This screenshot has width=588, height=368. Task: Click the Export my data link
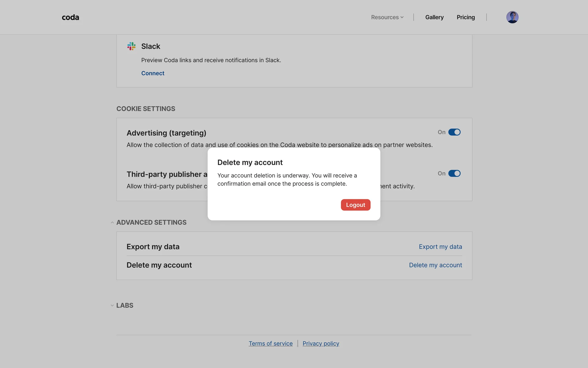click(440, 247)
